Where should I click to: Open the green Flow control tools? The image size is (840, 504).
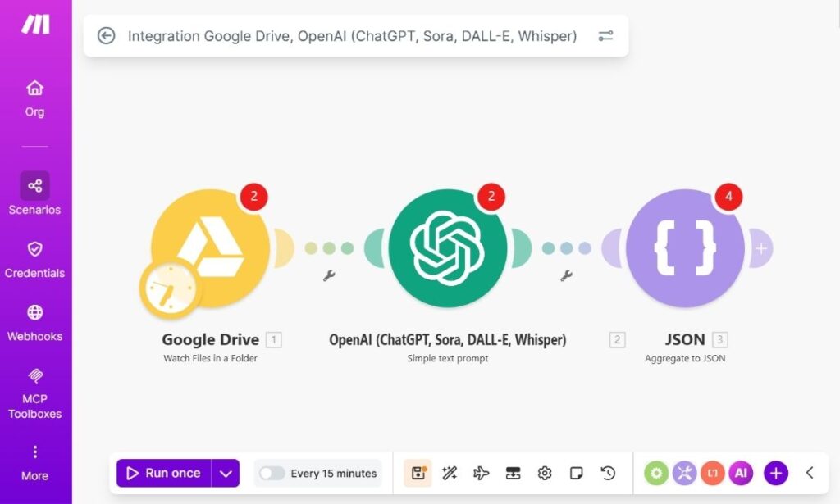tap(656, 473)
